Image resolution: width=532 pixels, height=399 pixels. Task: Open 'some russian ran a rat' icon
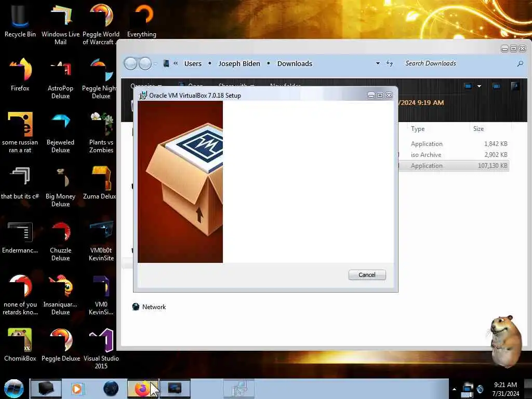pyautogui.click(x=20, y=132)
